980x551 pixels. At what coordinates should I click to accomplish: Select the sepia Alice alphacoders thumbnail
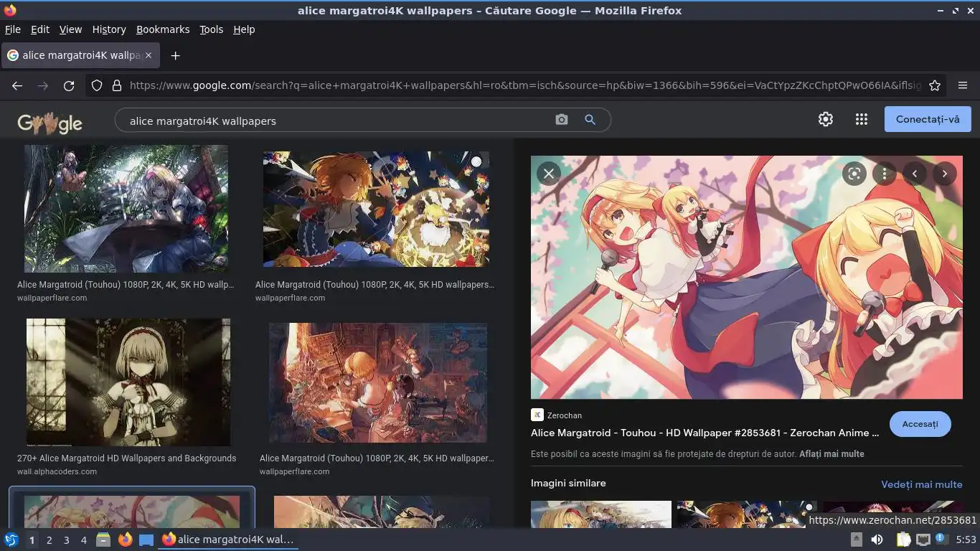(x=128, y=382)
